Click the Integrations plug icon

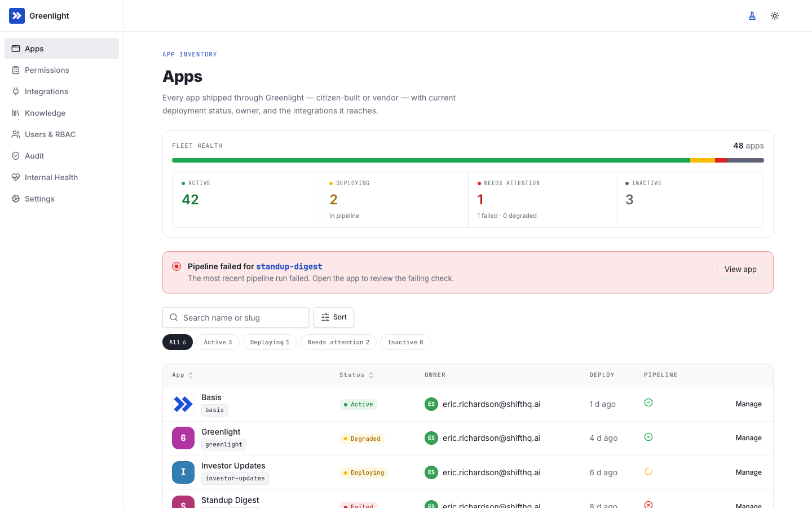click(16, 91)
